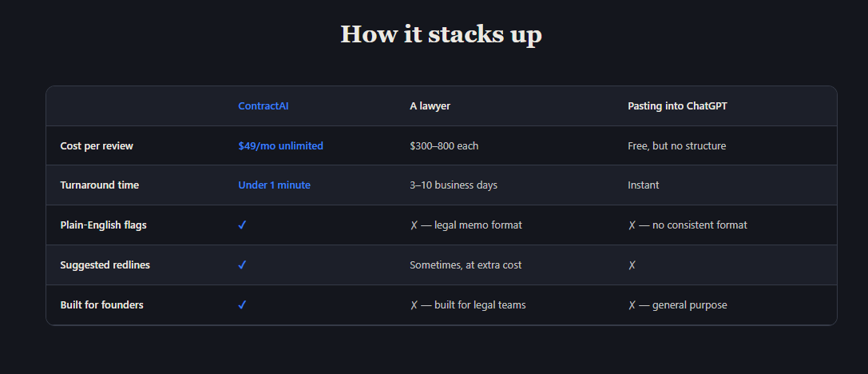
Task: Click the 'Under 1 minute' turnaround text
Action: 274,185
